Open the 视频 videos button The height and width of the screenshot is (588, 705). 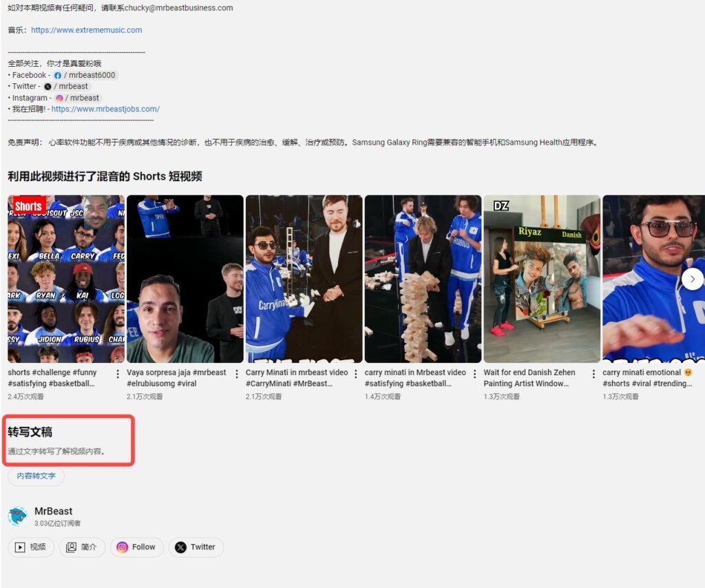[x=31, y=547]
